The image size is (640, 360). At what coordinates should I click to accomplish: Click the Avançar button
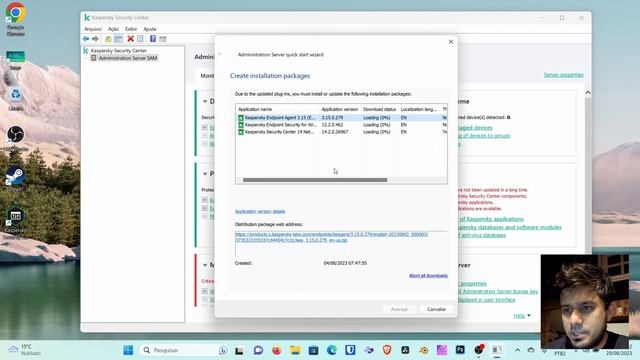[x=399, y=309]
